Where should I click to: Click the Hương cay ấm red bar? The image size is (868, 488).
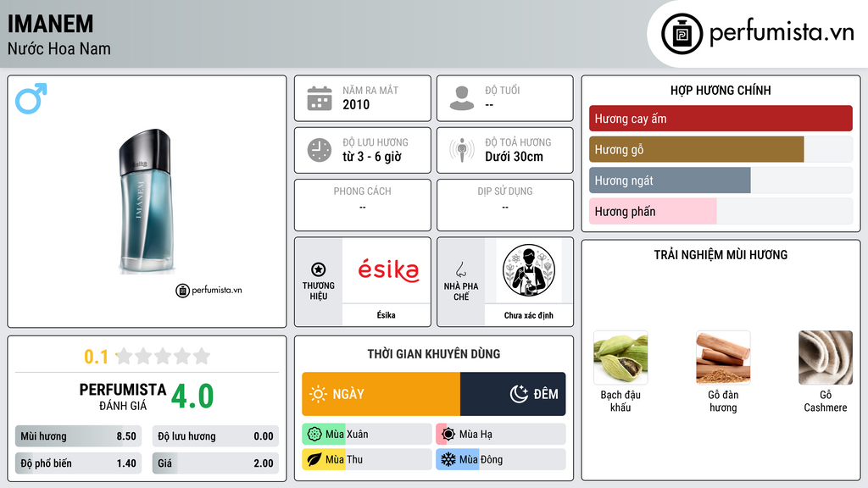721,119
